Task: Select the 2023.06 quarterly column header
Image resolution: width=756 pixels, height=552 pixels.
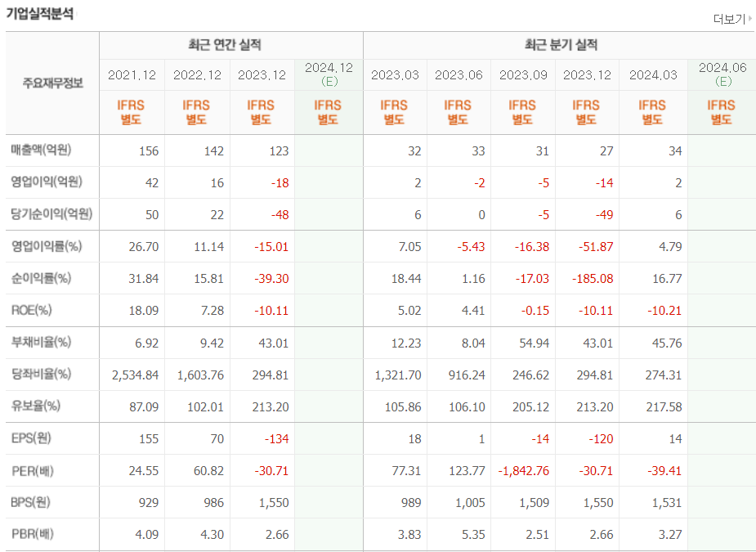Action: pos(459,75)
